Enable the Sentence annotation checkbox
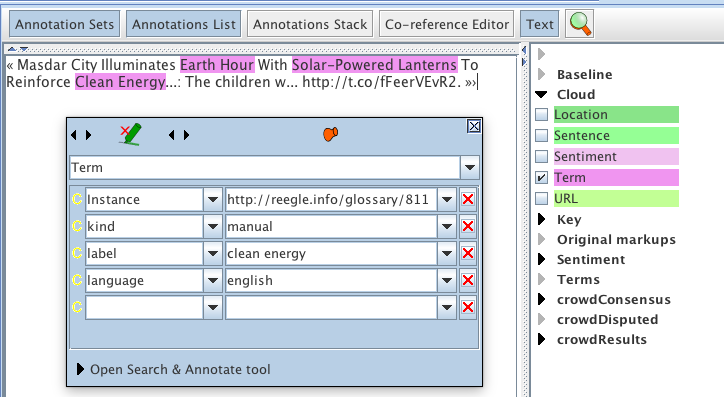Screen dimensions: 724x397 541,135
